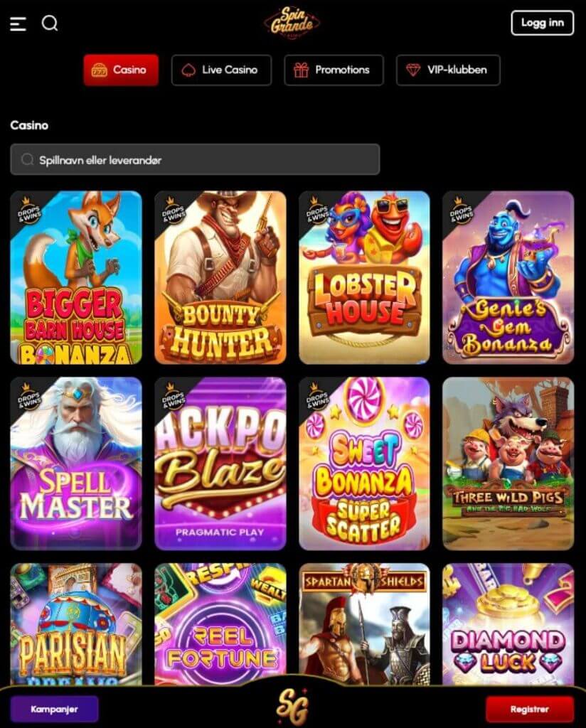Open the Promotions tab

tap(334, 70)
